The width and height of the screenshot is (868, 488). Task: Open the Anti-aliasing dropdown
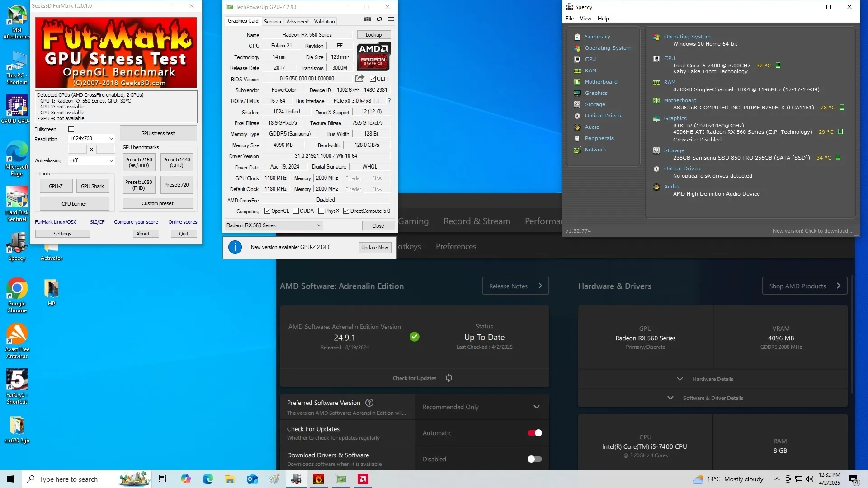click(91, 160)
